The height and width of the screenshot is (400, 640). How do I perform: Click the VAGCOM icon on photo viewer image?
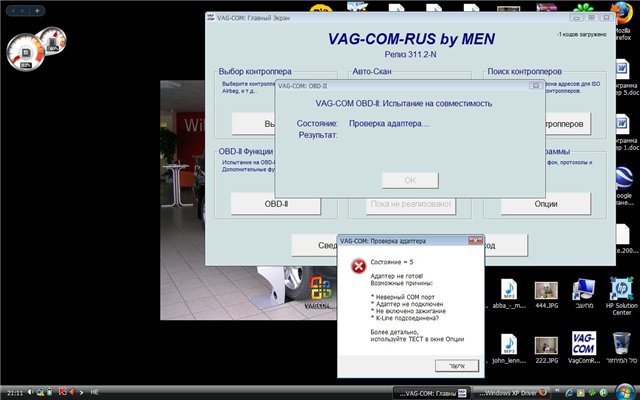tap(320, 291)
